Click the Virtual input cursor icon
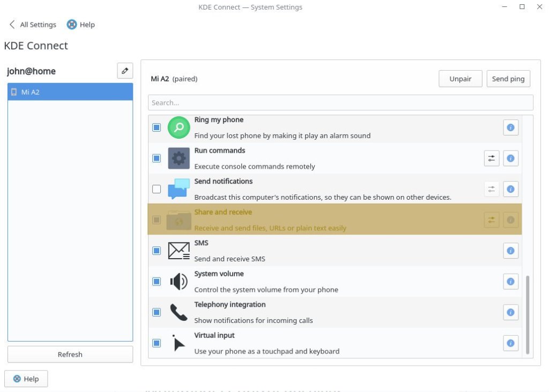549x392 pixels. [x=179, y=343]
